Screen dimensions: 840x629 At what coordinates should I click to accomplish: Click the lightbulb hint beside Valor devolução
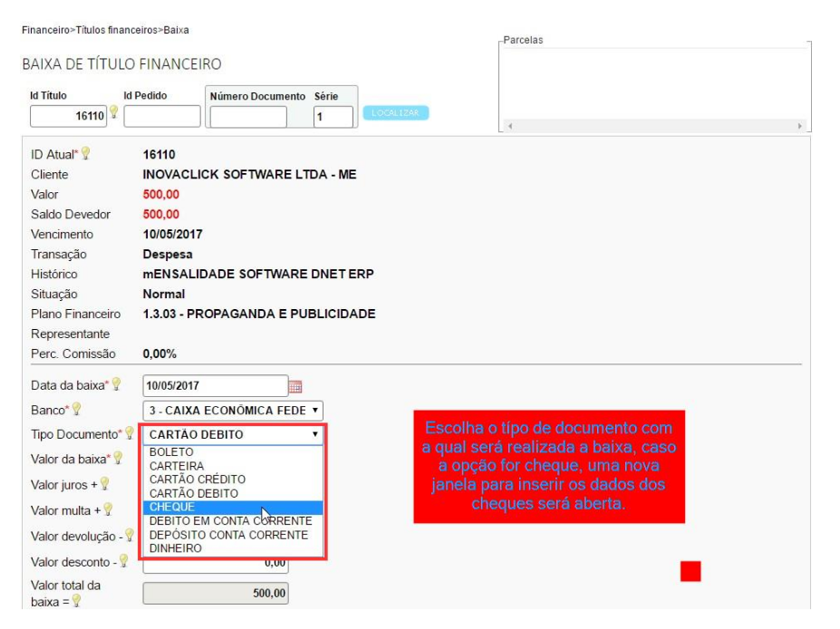(129, 536)
